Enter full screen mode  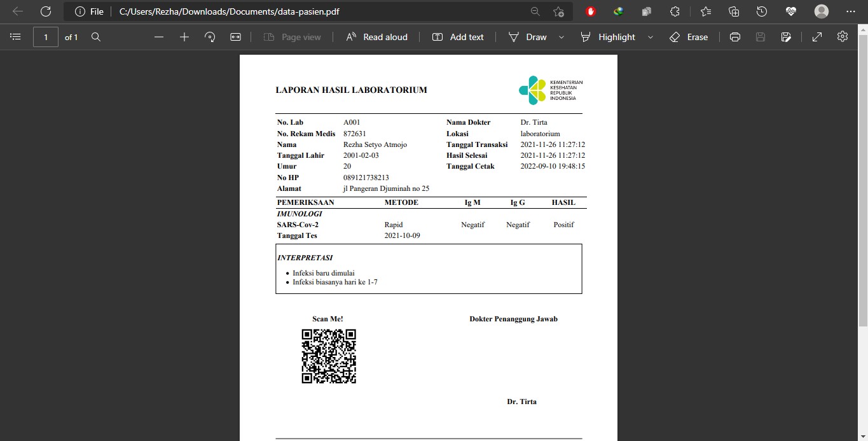(x=817, y=37)
